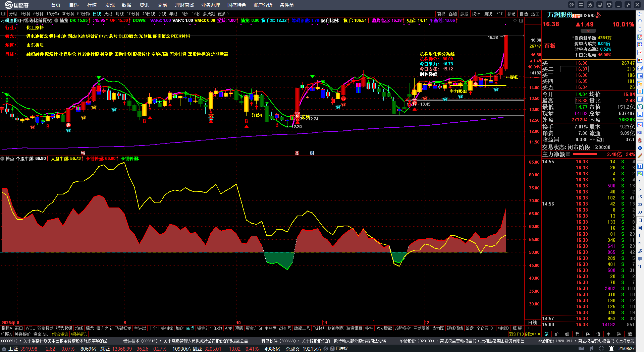The image size is (644, 352).
Task: Click the Guoshengrui logo icon
Action: [8, 5]
